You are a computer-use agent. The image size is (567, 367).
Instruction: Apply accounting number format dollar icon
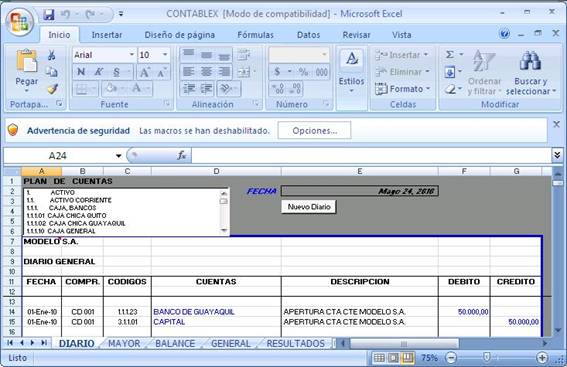point(278,72)
